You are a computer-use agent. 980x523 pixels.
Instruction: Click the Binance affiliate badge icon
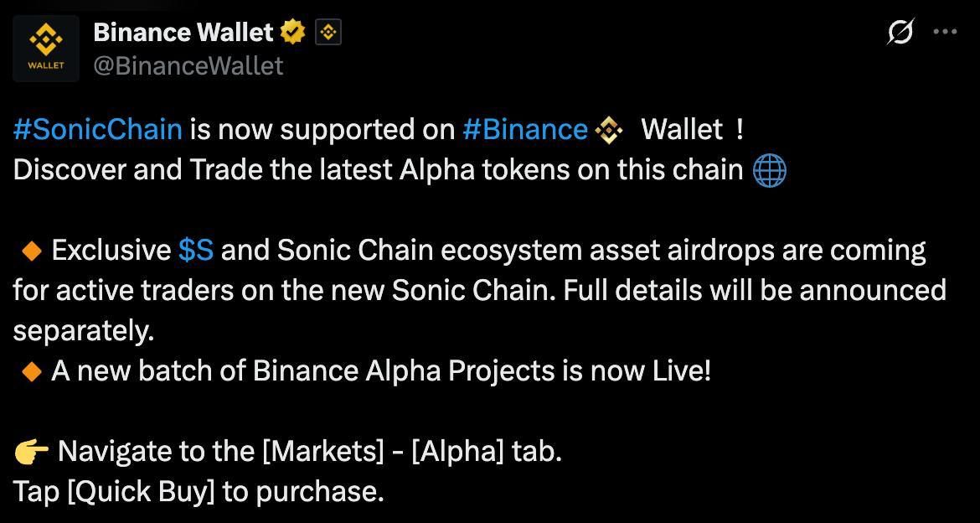(x=328, y=33)
